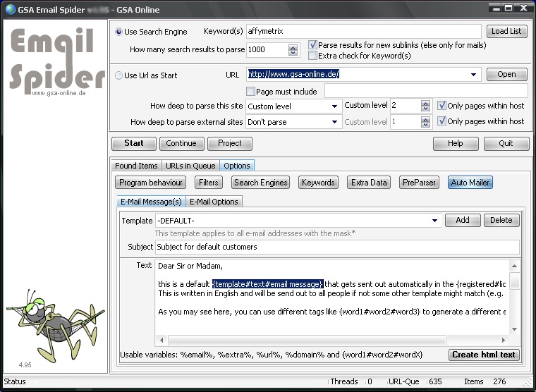Open Help

coord(456,144)
